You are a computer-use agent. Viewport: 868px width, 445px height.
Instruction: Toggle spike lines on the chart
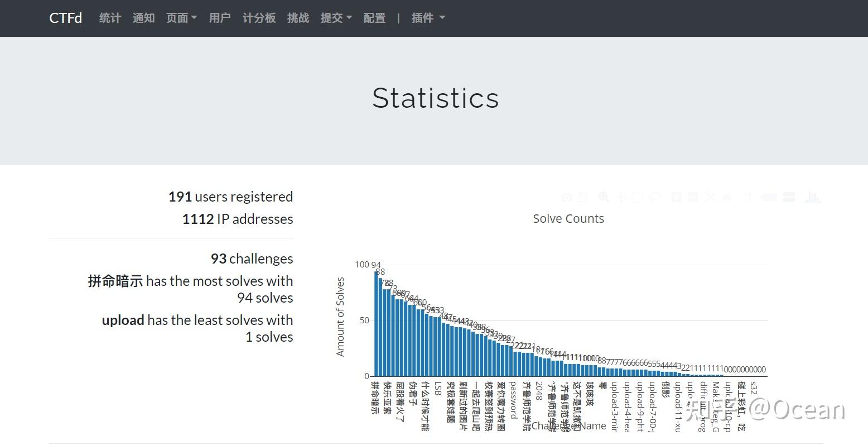click(746, 197)
